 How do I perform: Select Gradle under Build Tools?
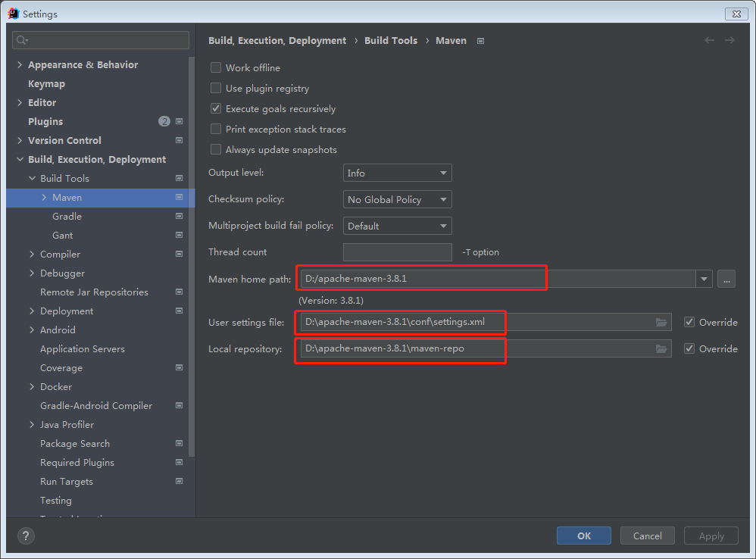67,217
